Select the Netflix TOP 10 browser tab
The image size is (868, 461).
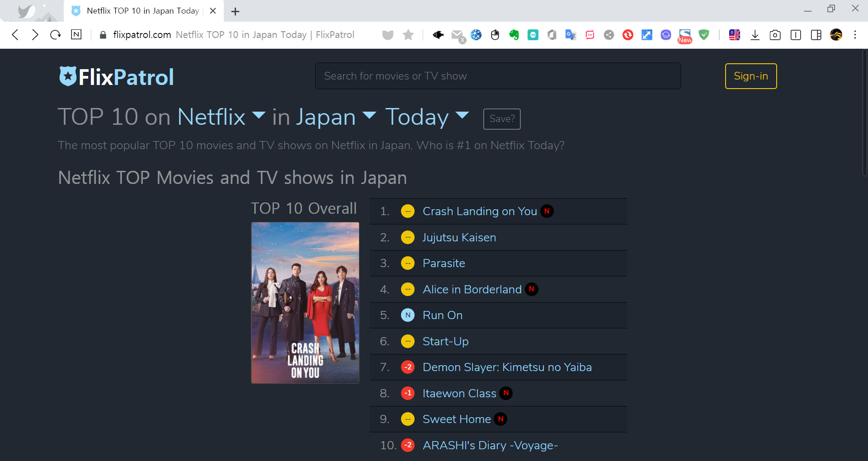(142, 11)
